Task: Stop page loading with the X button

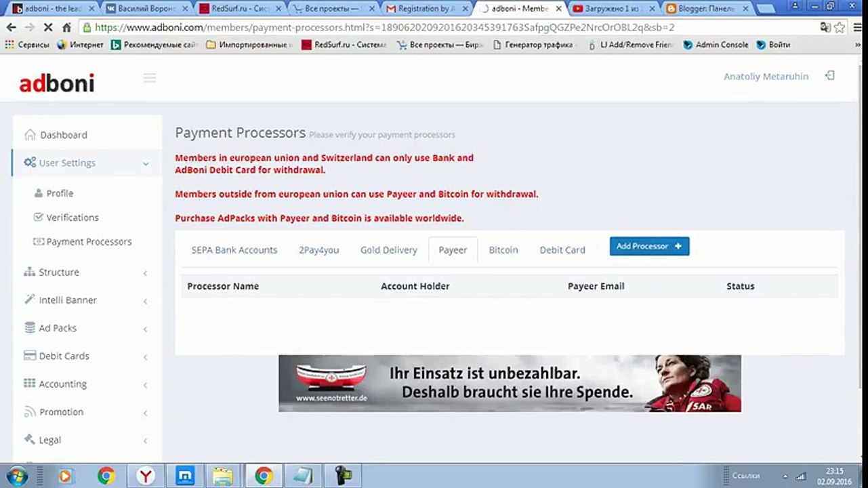Action: [x=47, y=28]
